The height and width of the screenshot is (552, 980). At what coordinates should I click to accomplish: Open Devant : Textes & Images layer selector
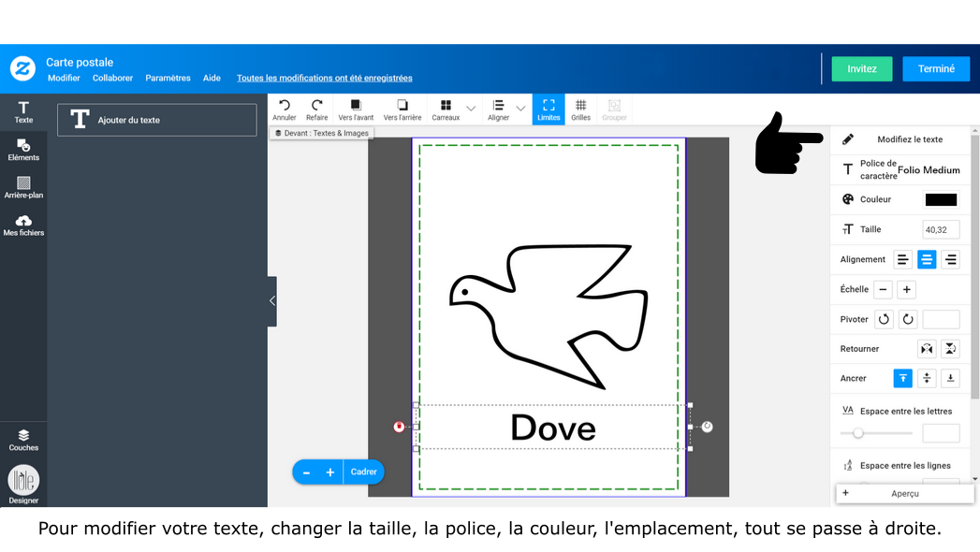pyautogui.click(x=322, y=133)
